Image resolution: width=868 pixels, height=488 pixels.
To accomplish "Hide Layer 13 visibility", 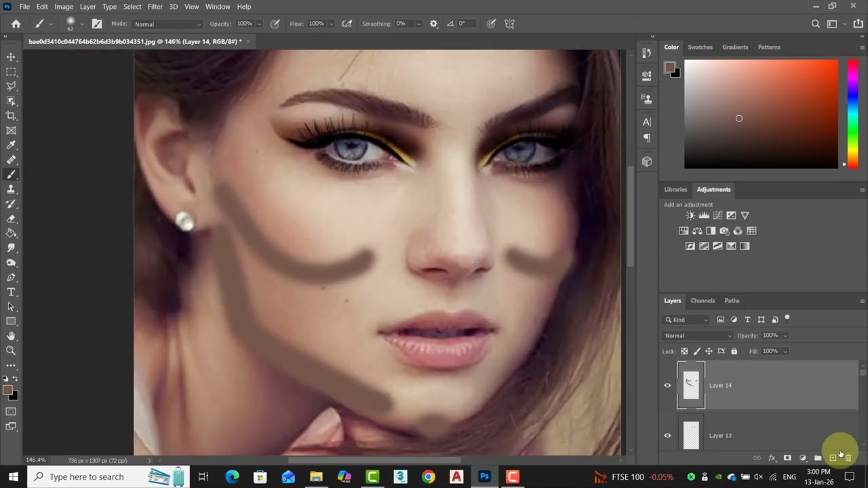I will pos(667,436).
